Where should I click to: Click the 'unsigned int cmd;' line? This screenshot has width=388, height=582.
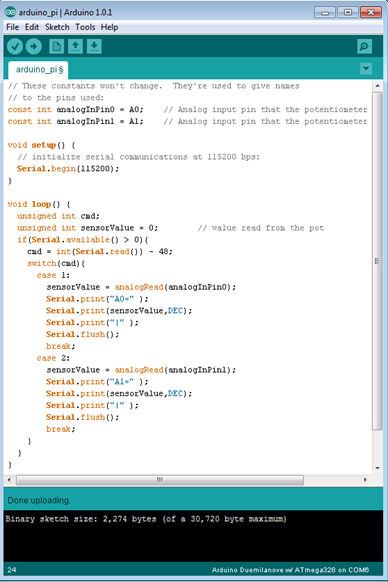coord(58,216)
